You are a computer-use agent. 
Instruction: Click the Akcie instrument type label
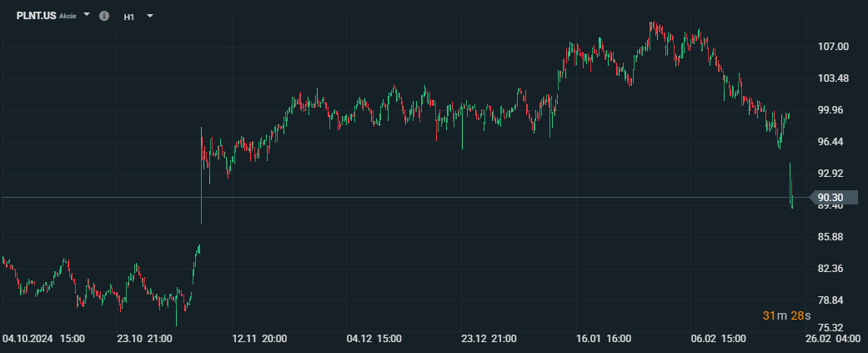pyautogui.click(x=68, y=16)
